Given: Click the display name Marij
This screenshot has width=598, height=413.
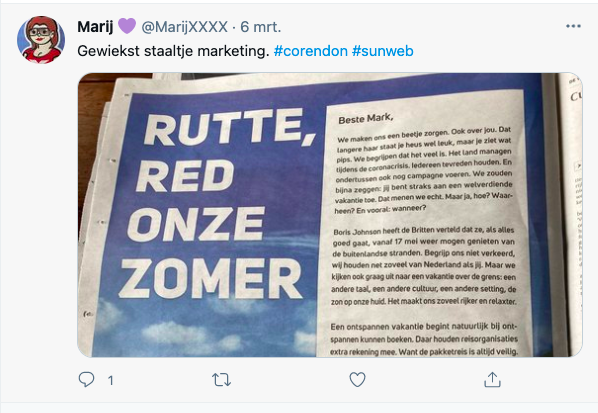Looking at the screenshot, I should pos(95,27).
